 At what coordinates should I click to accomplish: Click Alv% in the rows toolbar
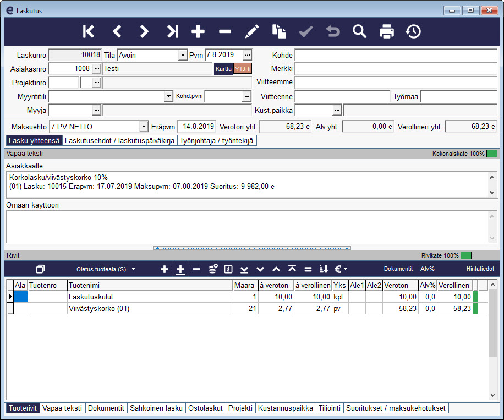[x=427, y=269]
